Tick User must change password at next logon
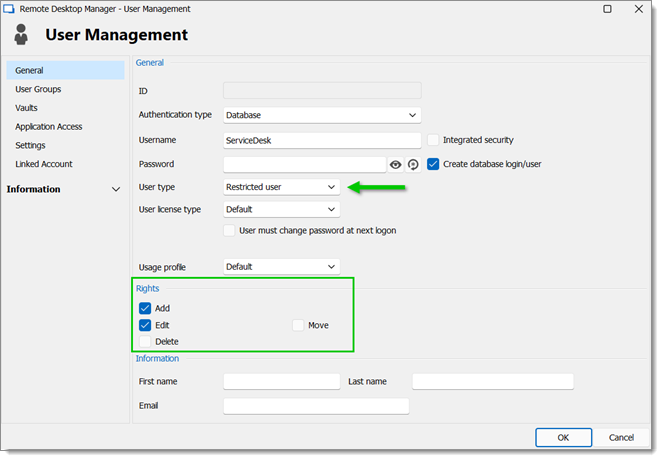The width and height of the screenshot is (662, 461). 229,230
